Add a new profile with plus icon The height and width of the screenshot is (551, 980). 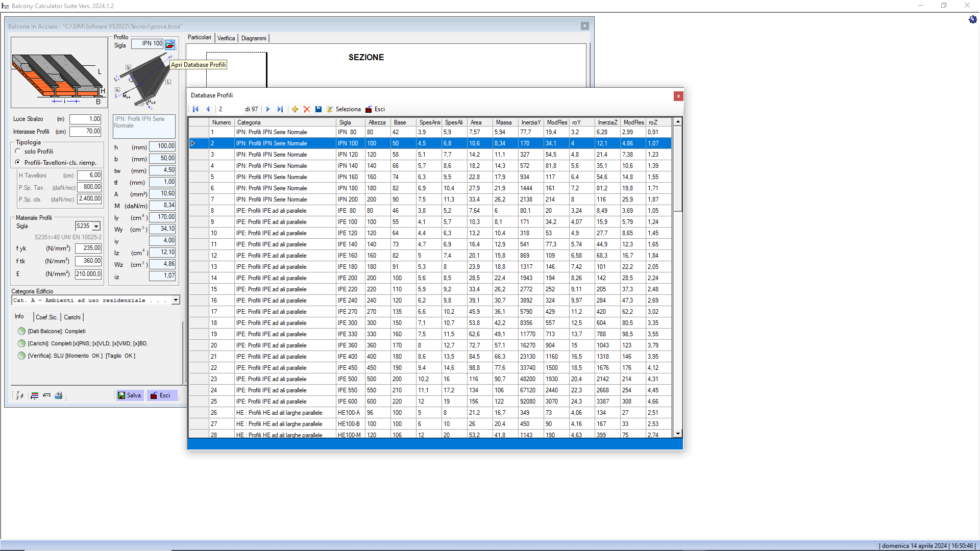click(295, 109)
